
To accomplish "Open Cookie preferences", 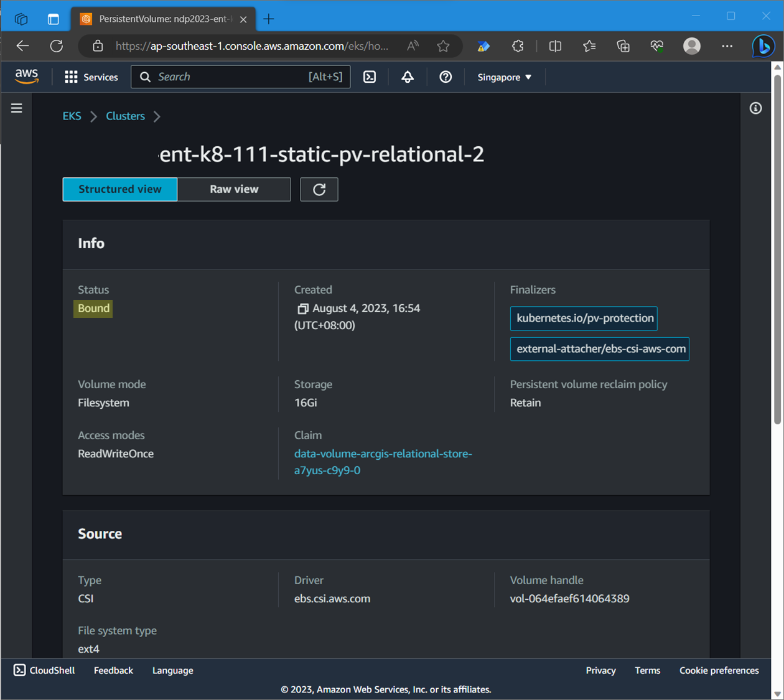I will [x=719, y=670].
